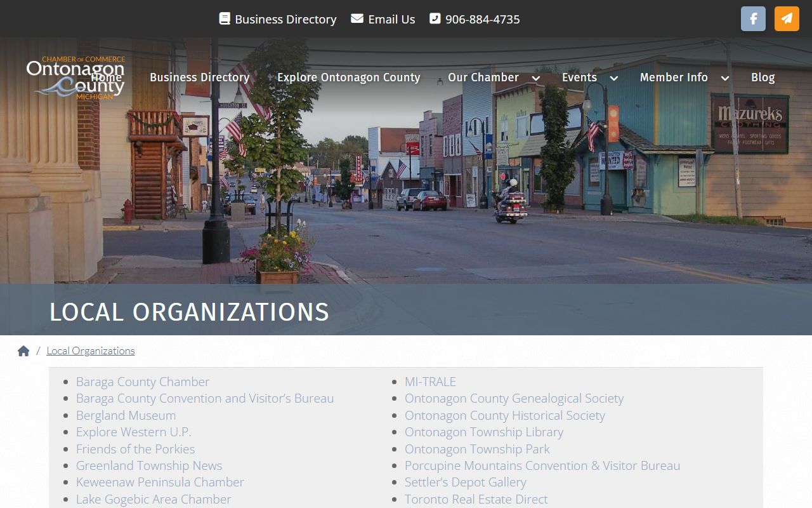The height and width of the screenshot is (508, 812).
Task: Open the Ontonagon Township Park link
Action: pyautogui.click(x=477, y=449)
